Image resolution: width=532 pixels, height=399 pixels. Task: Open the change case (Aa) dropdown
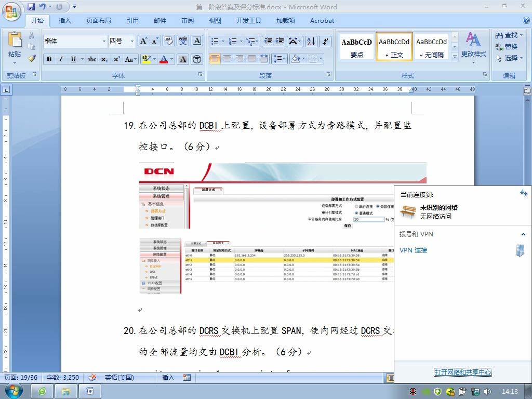(x=130, y=59)
